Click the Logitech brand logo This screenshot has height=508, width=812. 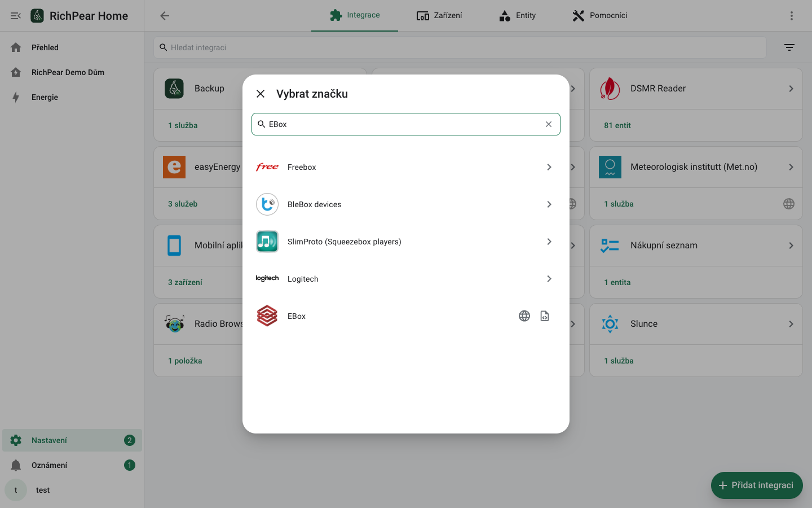267,279
